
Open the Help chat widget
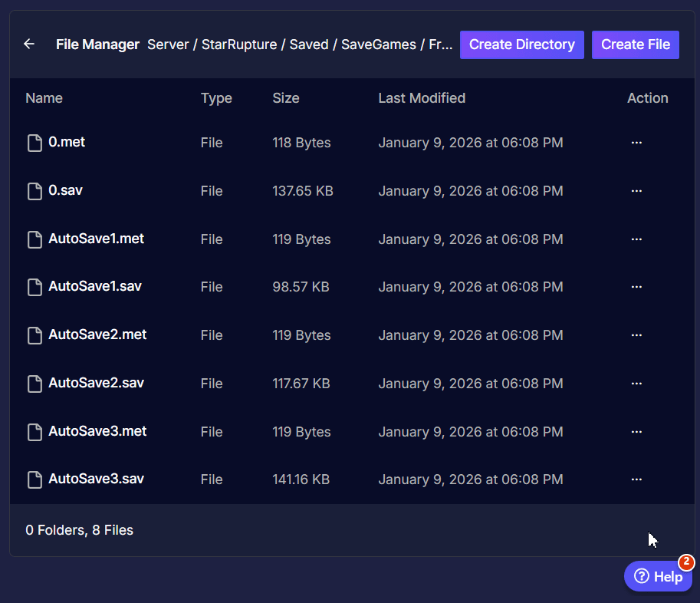[658, 576]
